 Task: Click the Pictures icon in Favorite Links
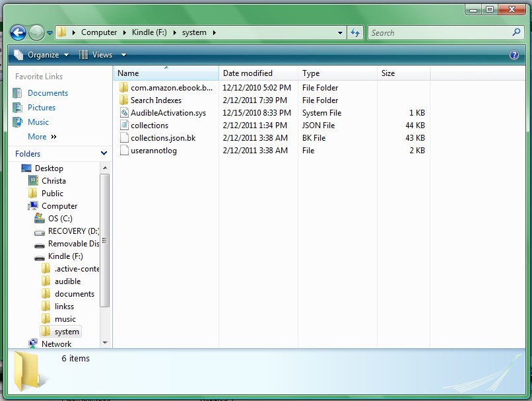click(17, 108)
